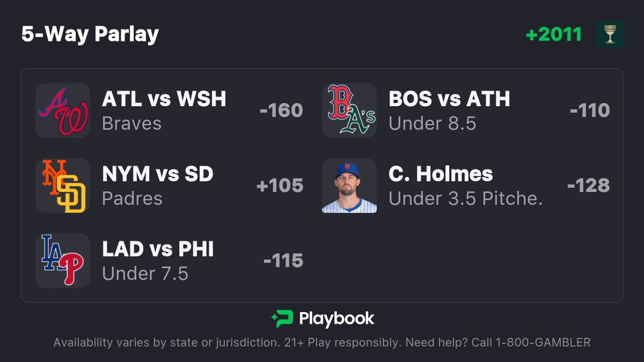Viewport: 644px width, 362px height.
Task: Click the Playbook logo icon
Action: point(282,319)
